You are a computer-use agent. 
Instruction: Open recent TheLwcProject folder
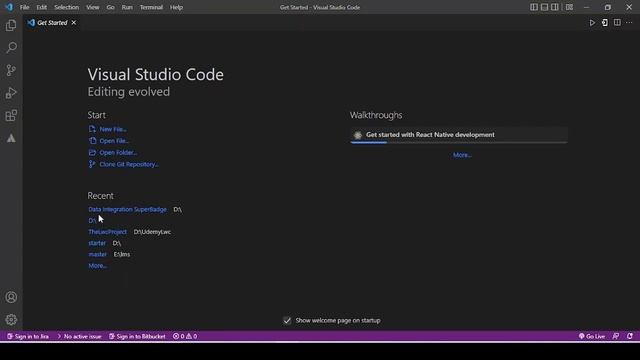pos(107,232)
